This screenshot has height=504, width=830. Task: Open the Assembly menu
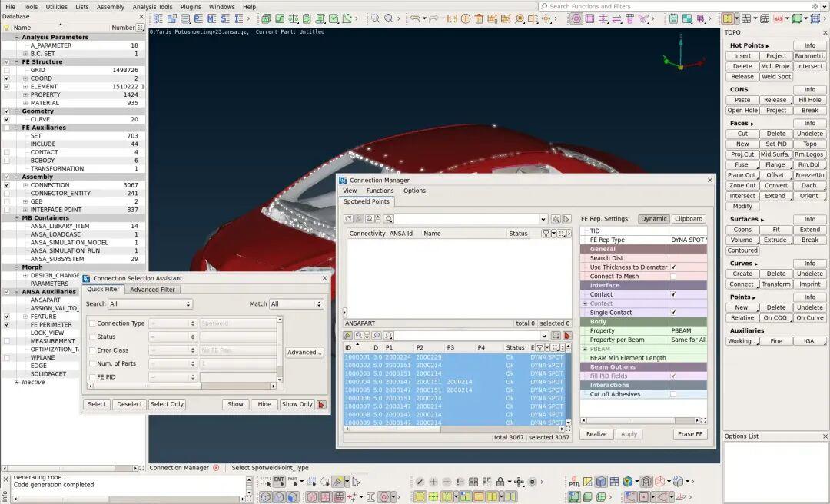pyautogui.click(x=111, y=7)
